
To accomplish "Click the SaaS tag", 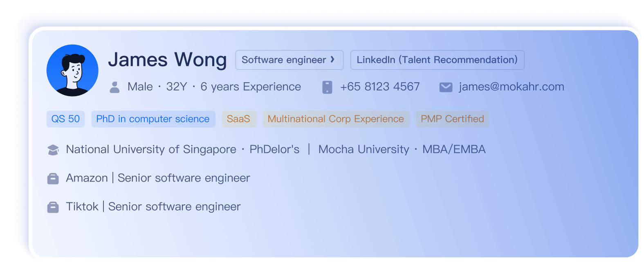I will click(x=238, y=119).
